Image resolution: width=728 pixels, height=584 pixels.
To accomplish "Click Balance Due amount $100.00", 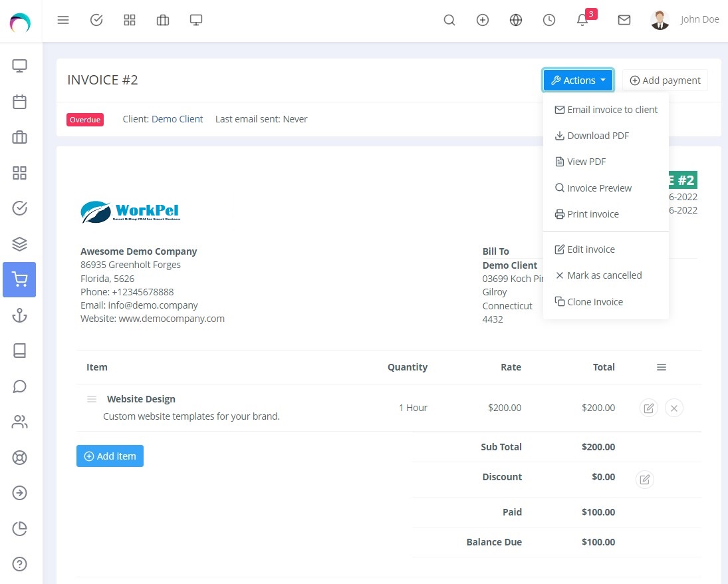I will pyautogui.click(x=598, y=542).
